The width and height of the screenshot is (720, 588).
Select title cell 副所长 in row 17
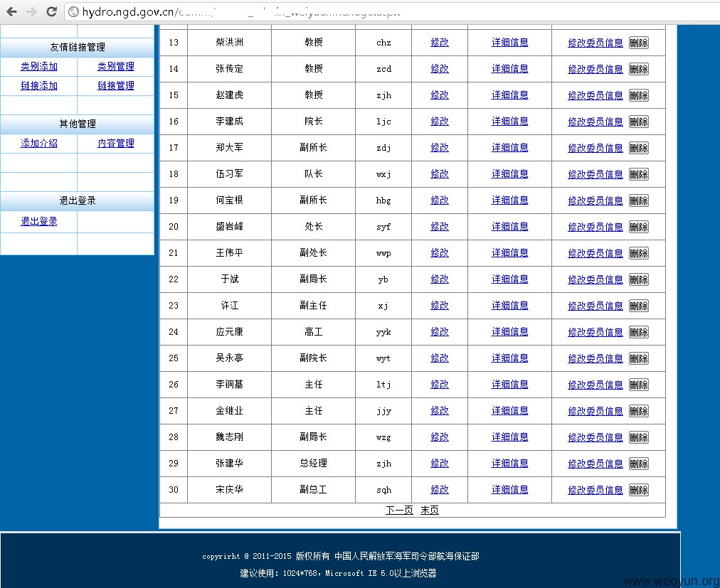313,147
